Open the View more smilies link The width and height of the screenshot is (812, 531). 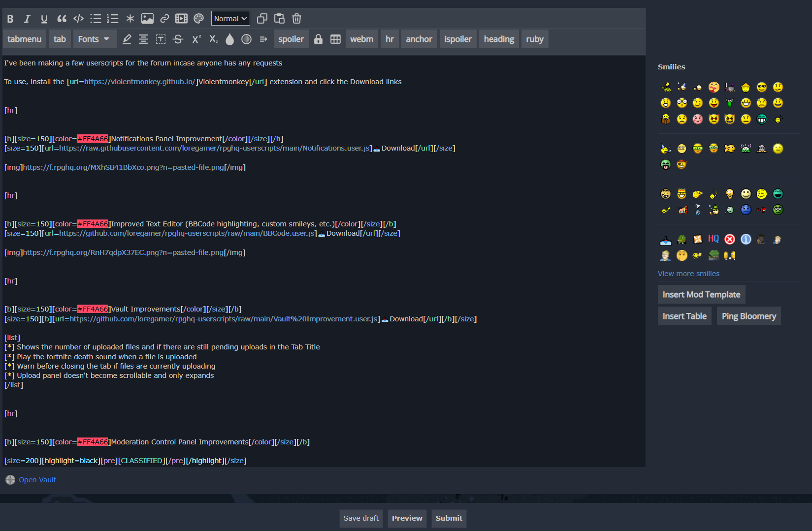(688, 274)
